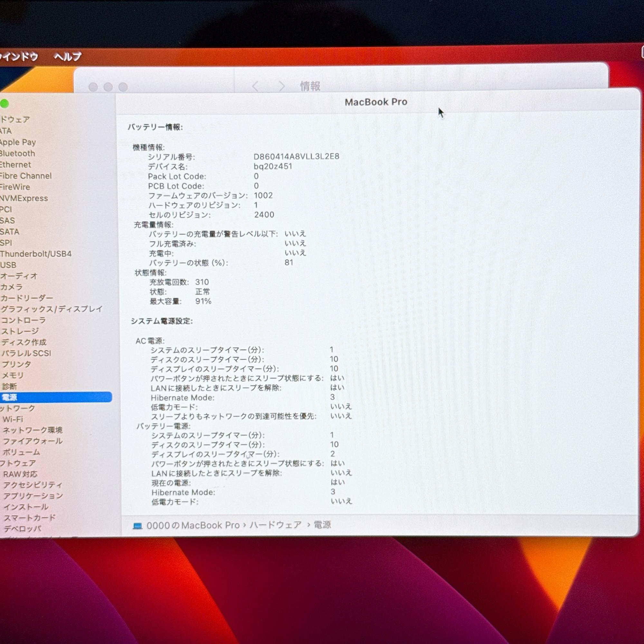Click the forward arrow in background window
This screenshot has height=644, width=644.
tap(282, 86)
